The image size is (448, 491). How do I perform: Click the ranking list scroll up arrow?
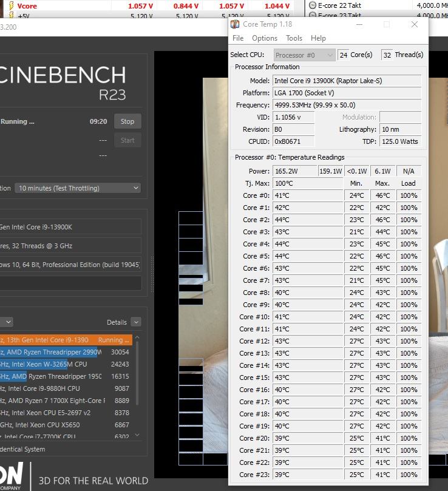[x=137, y=337]
